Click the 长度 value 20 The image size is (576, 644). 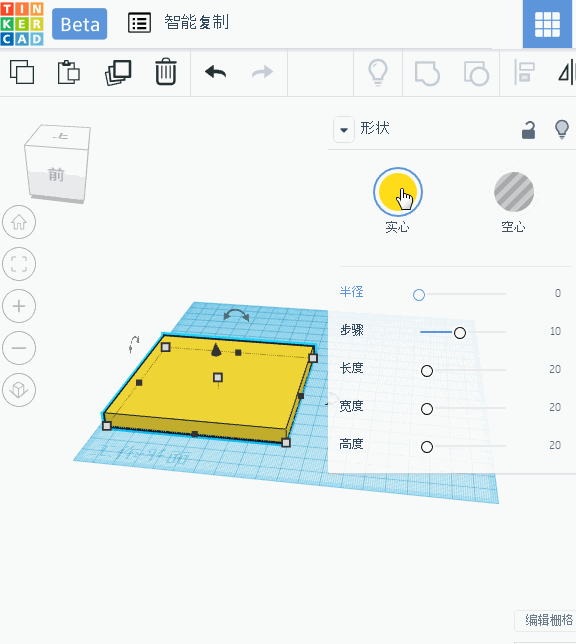pyautogui.click(x=555, y=369)
